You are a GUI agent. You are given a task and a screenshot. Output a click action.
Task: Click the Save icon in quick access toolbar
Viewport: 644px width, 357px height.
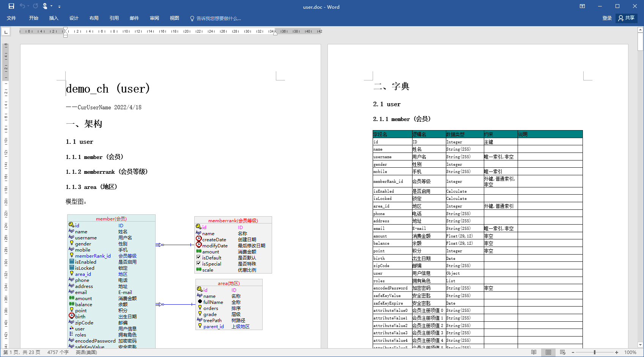click(11, 6)
